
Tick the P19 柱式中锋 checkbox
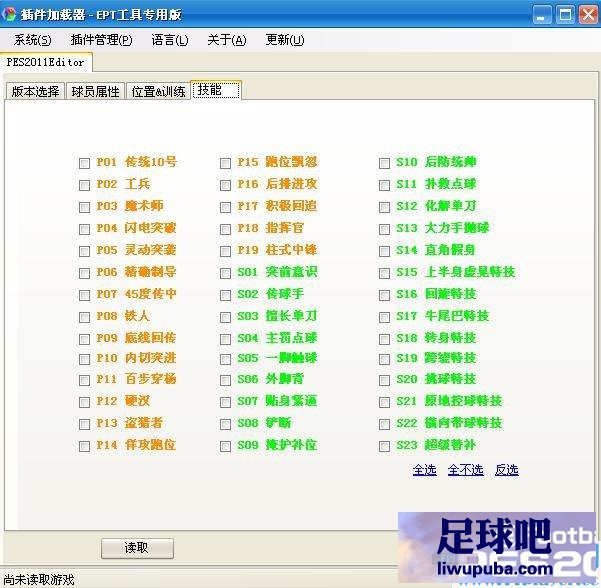pyautogui.click(x=225, y=251)
